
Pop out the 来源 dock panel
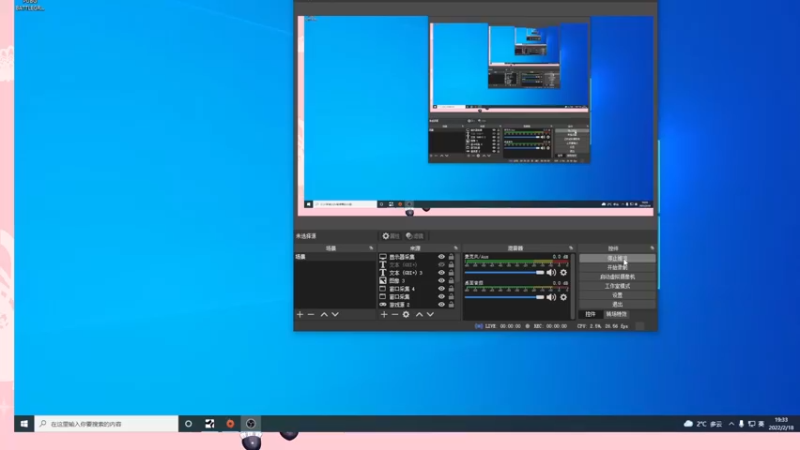456,248
